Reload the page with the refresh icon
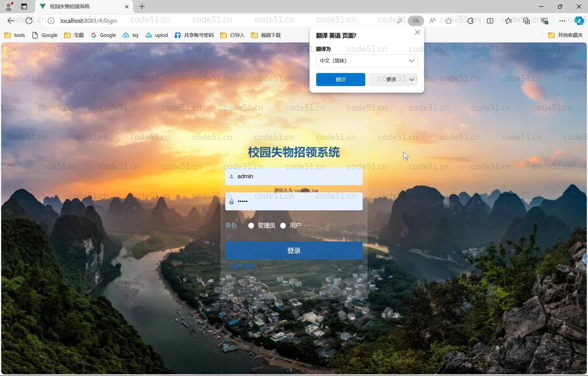This screenshot has width=588, height=376. [29, 21]
